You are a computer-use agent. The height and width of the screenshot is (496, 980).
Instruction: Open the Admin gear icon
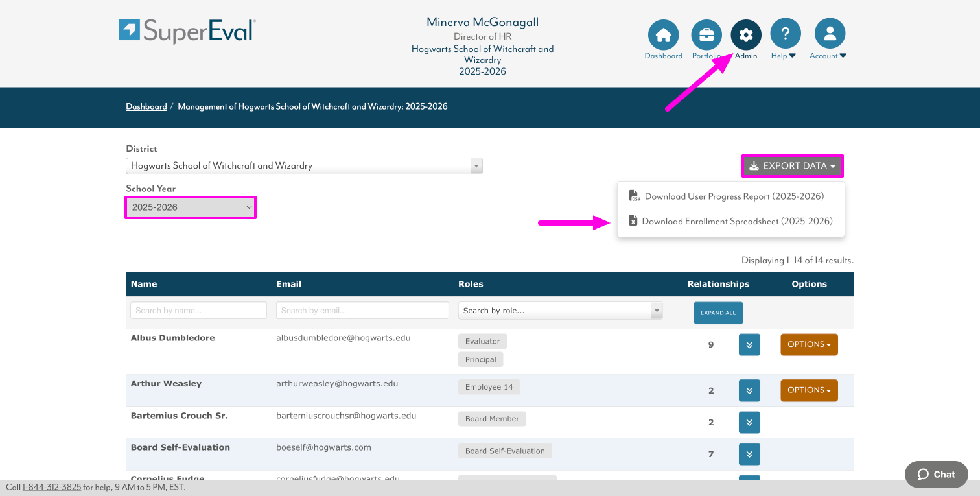click(746, 35)
